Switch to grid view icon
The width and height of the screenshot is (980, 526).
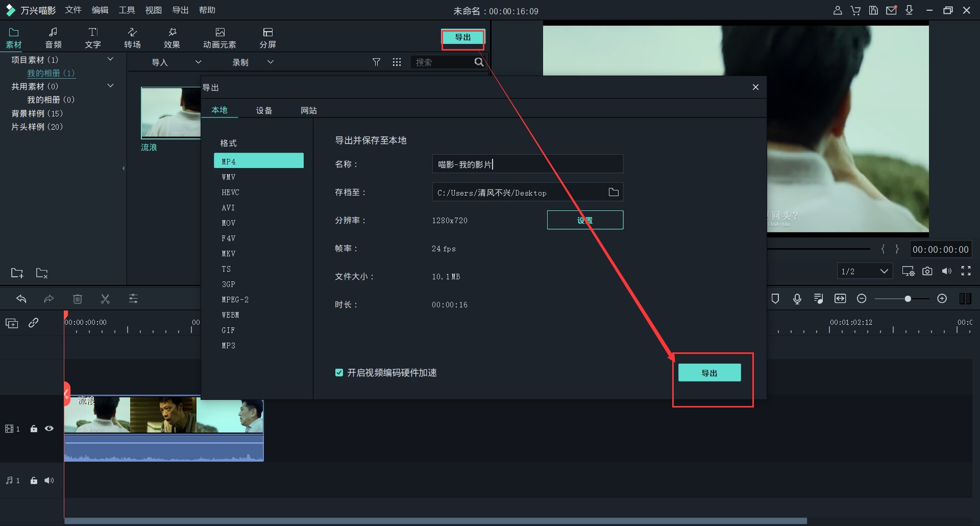click(x=397, y=62)
